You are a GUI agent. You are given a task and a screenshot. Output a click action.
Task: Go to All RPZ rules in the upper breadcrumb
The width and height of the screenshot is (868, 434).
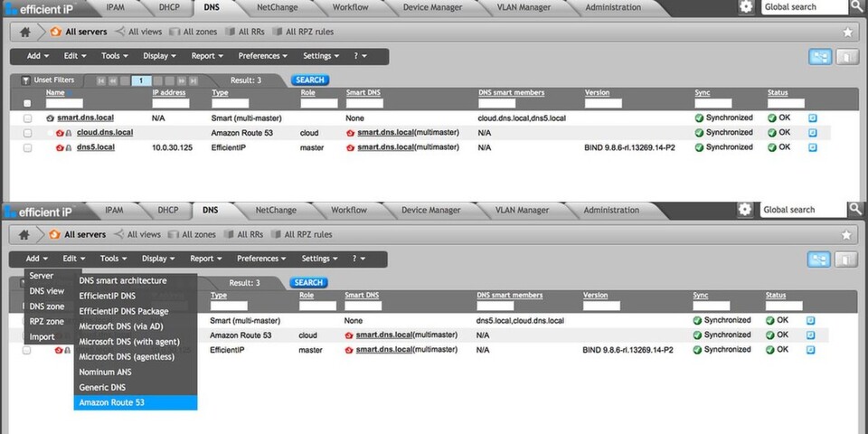click(x=304, y=33)
